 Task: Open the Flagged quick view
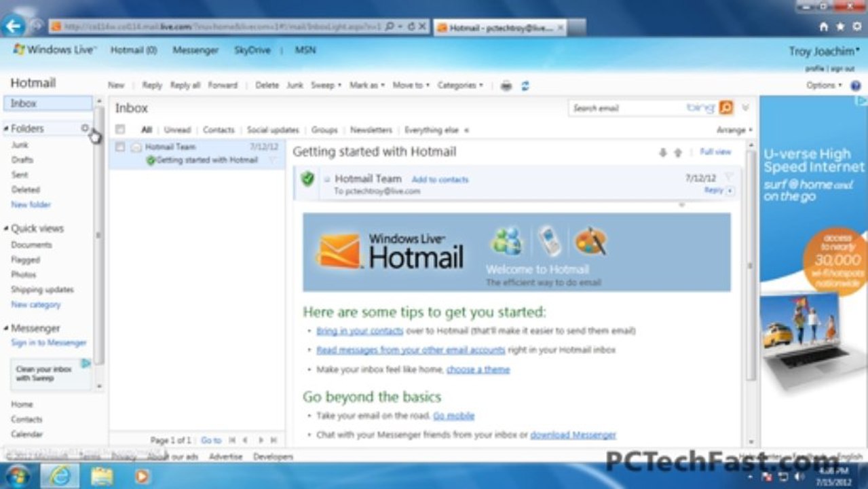(x=25, y=259)
